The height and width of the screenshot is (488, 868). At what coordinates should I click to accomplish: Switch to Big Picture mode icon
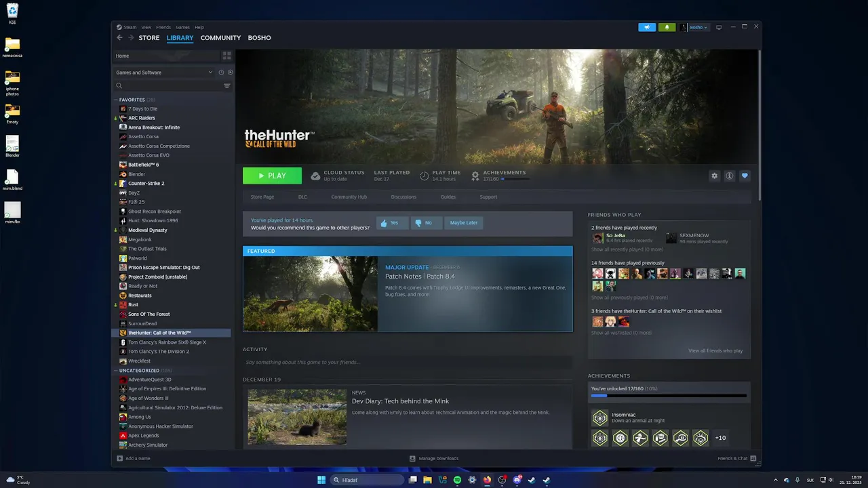[x=719, y=27]
